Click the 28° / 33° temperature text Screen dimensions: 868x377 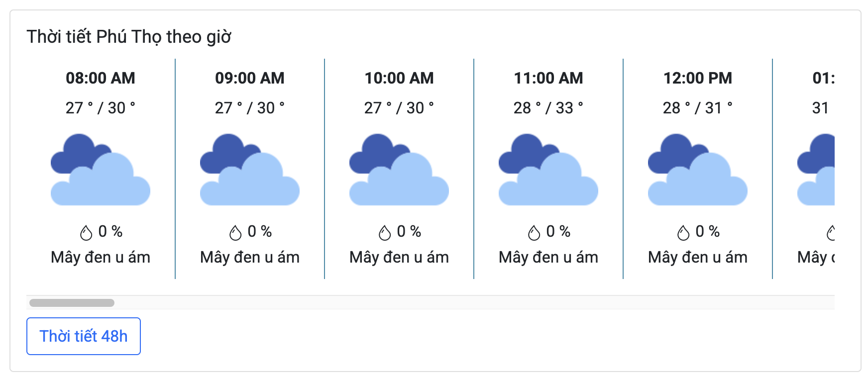tap(548, 108)
